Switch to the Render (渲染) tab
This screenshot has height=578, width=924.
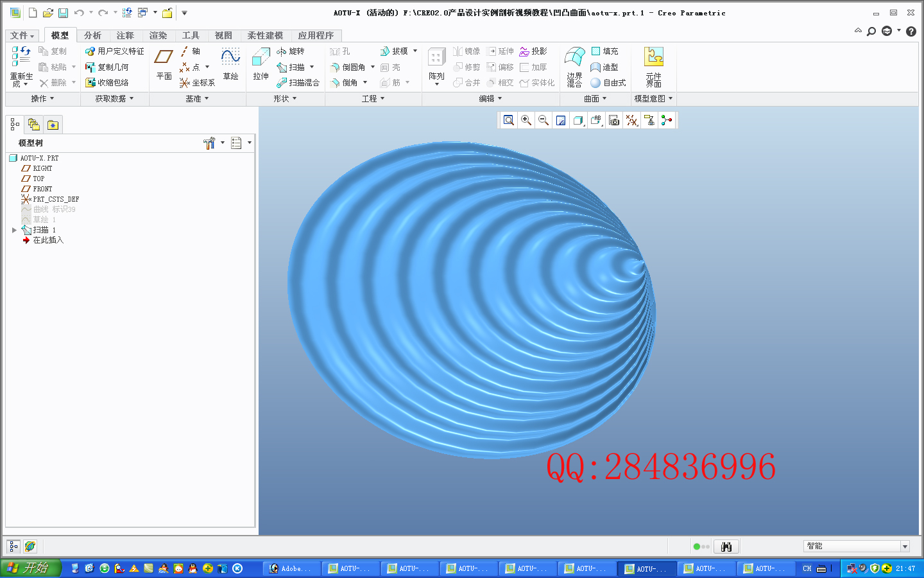pyautogui.click(x=158, y=35)
